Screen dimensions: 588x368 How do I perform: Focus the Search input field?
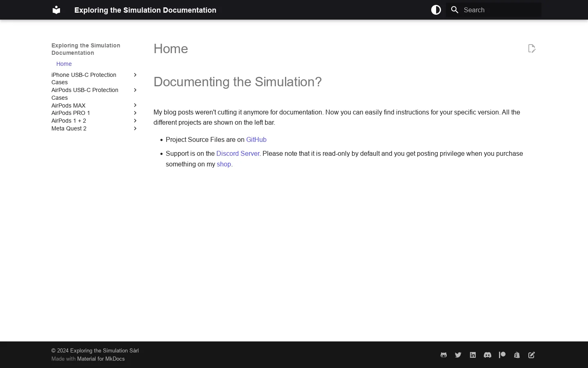[x=494, y=10]
